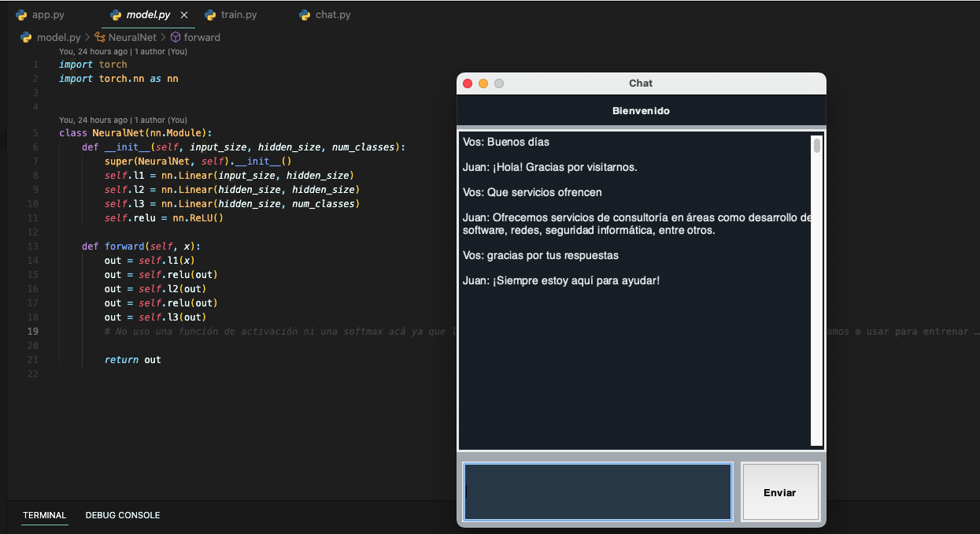Click the NeuralNet class icon in the breadcrumb
The image size is (980, 534).
click(x=100, y=37)
